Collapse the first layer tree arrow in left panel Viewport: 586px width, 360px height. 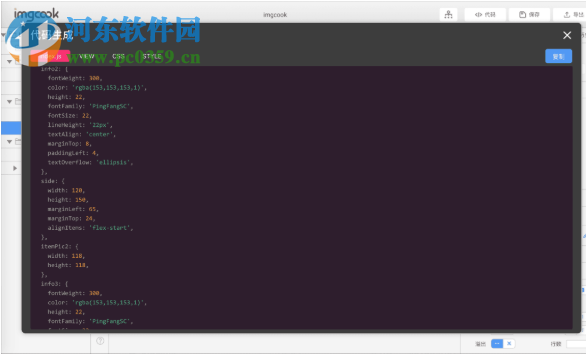point(9,61)
